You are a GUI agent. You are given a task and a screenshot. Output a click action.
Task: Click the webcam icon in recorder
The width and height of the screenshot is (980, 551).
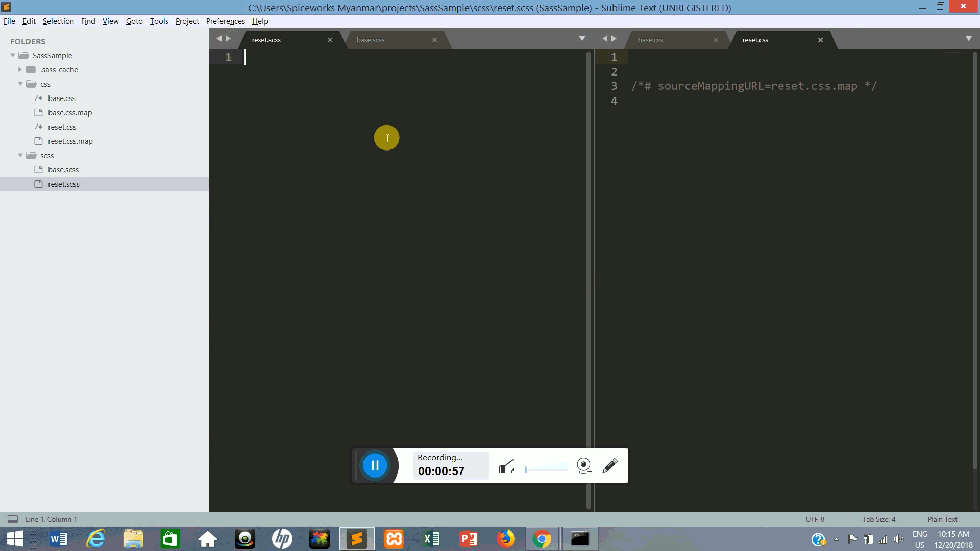point(584,466)
